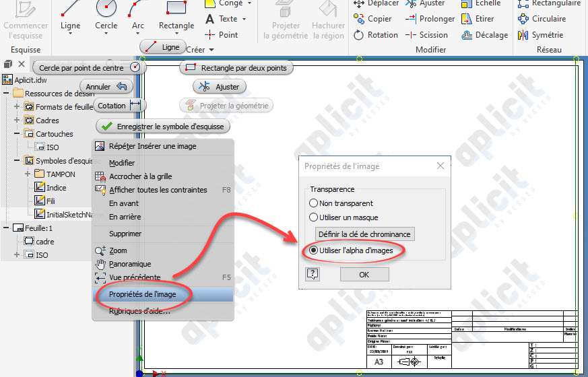Select the Non transparent radio option
Screen dimensions: 588x377
(x=313, y=203)
